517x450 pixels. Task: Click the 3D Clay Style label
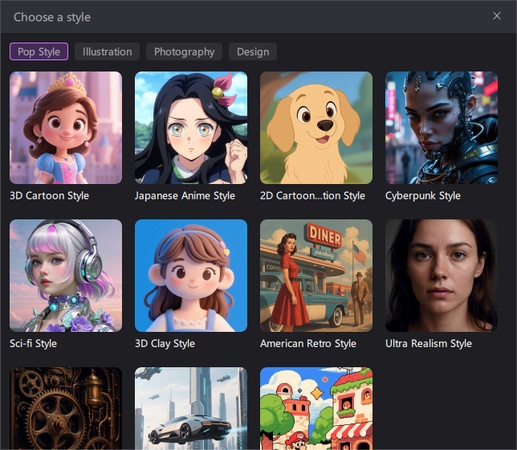[165, 344]
